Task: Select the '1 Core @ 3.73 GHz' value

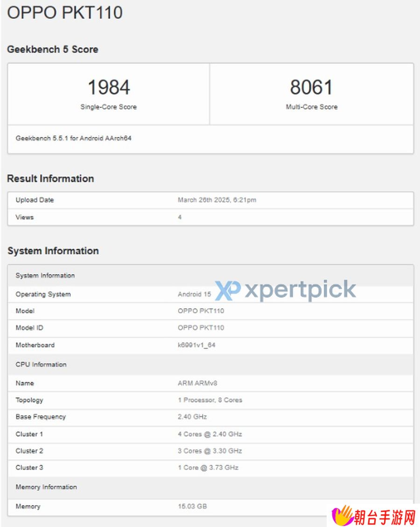Action: pyautogui.click(x=208, y=468)
